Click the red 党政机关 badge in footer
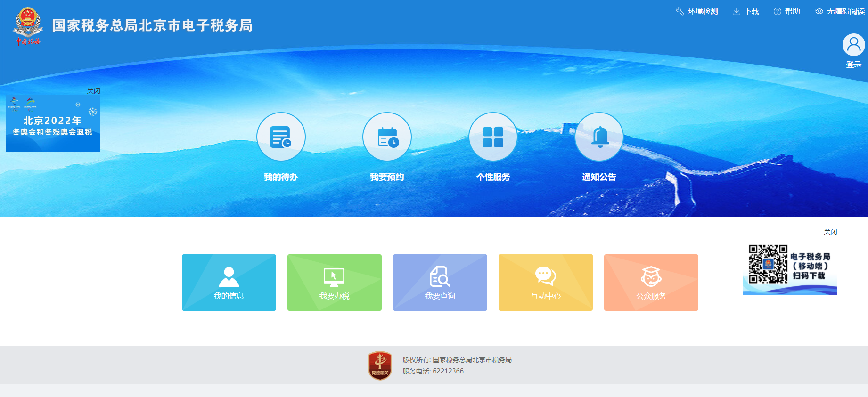Screen dimensions: 868x397 coord(380,365)
